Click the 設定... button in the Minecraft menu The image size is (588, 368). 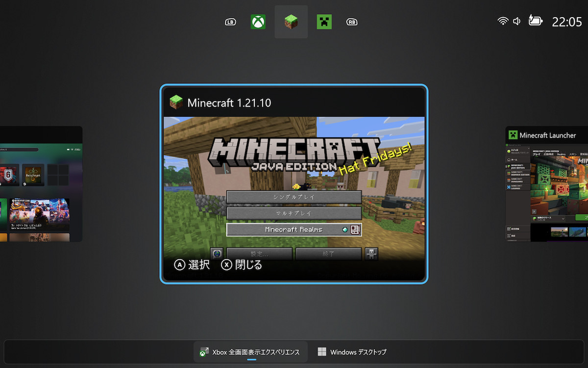259,254
